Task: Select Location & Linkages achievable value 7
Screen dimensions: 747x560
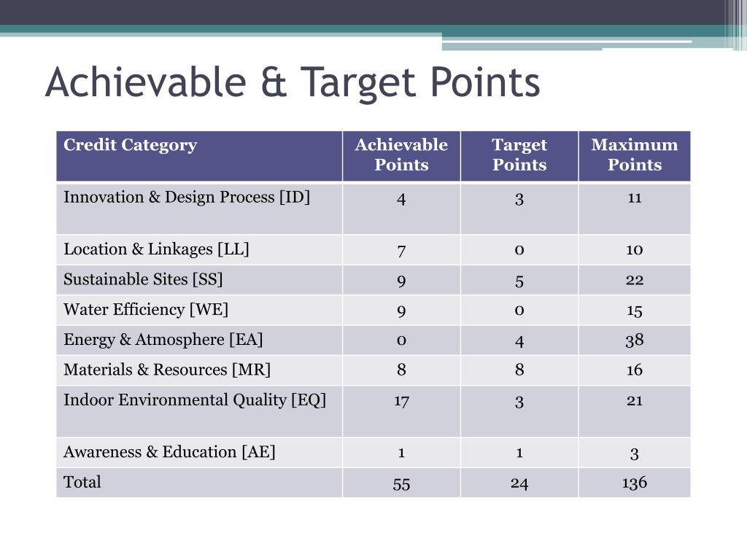Action: pos(401,251)
